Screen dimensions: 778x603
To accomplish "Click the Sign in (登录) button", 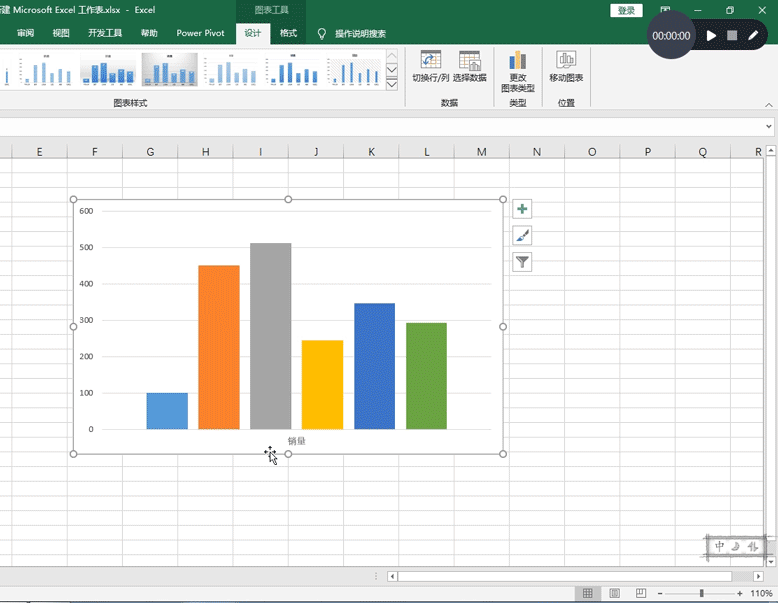I will [x=626, y=10].
